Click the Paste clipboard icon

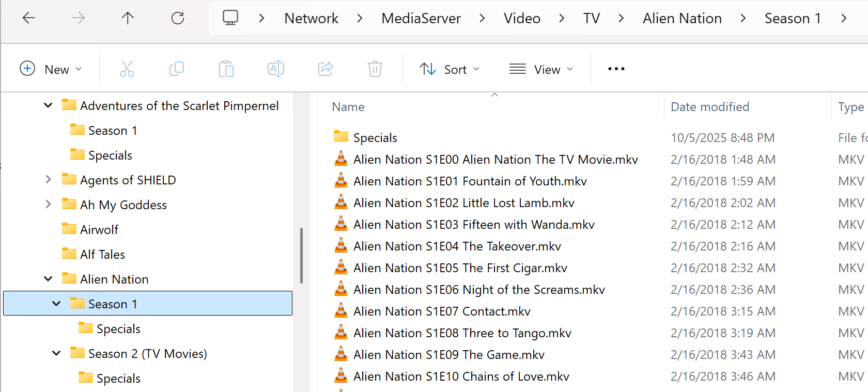pos(226,69)
